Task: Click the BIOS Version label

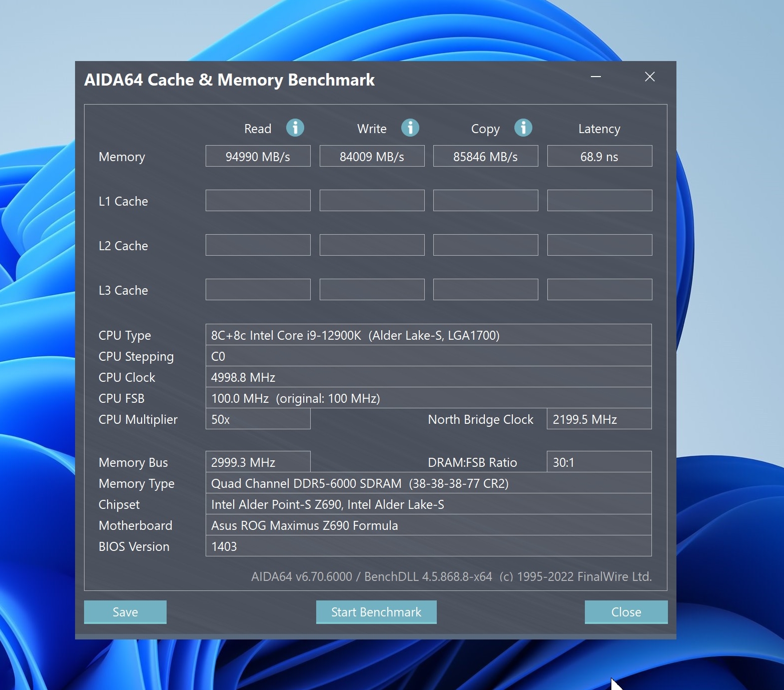Action: tap(134, 546)
